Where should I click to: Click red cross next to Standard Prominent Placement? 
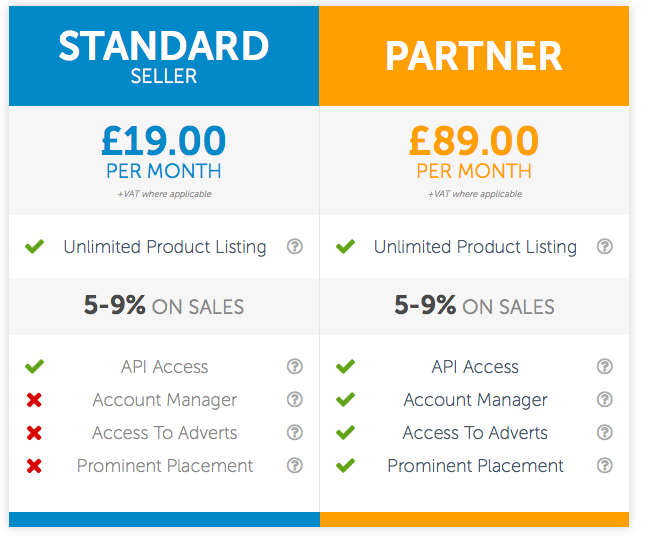click(34, 466)
